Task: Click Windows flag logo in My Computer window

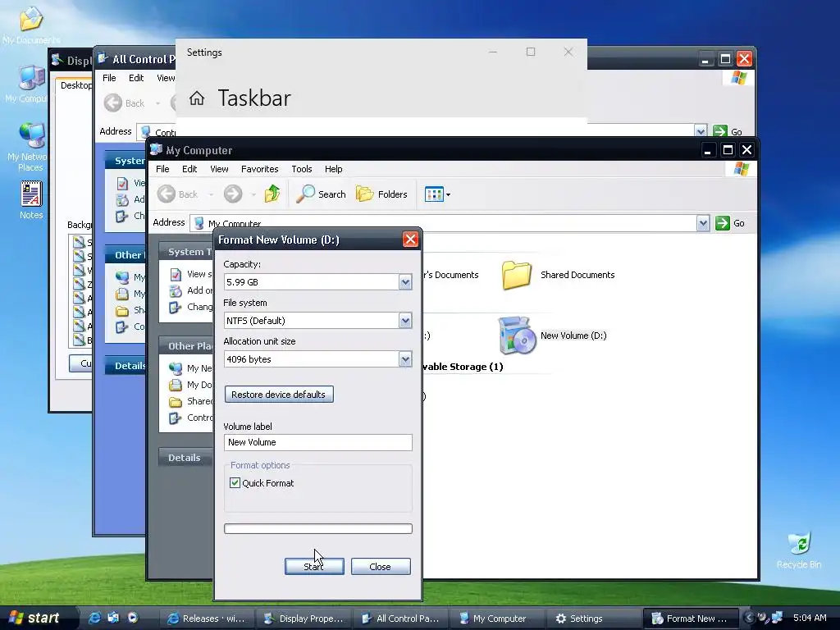Action: pos(742,169)
